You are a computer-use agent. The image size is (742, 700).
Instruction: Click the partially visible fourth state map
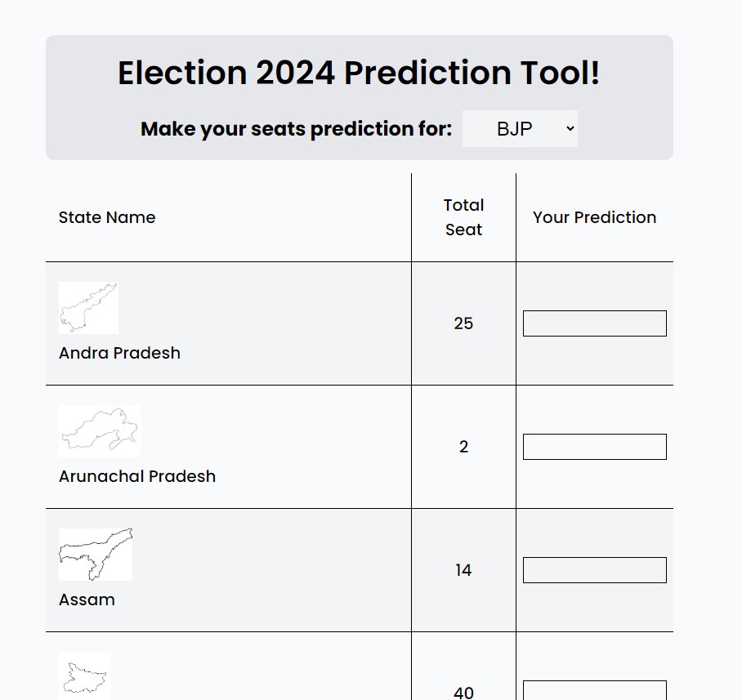click(x=85, y=676)
